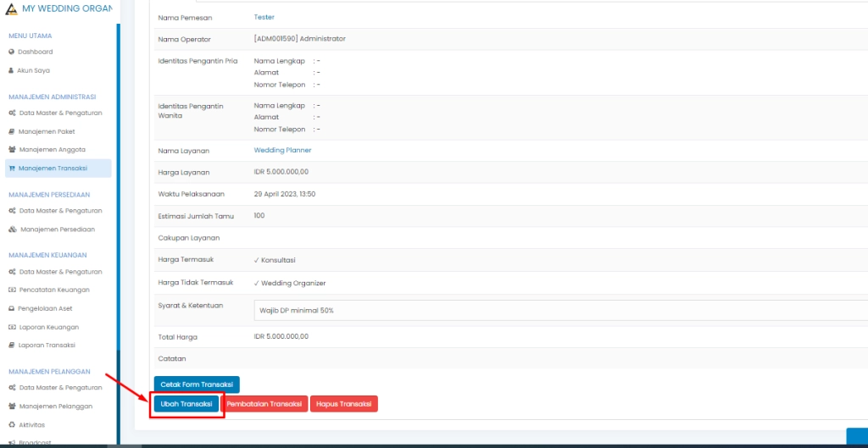This screenshot has width=868, height=448.
Task: Click the Laporan Transaksi book icon
Action: [12, 346]
